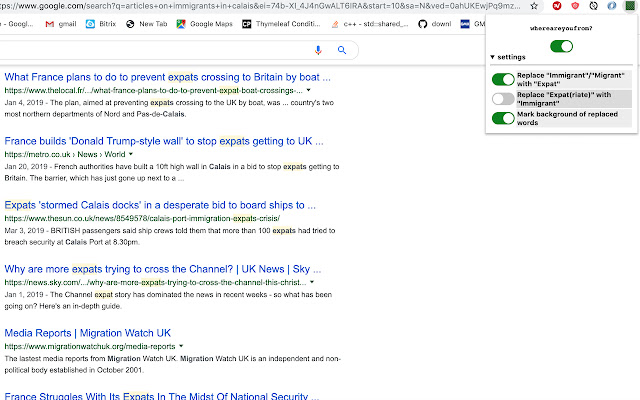Screen dimensions: 640x400
Task: Open 'France Struggles With Its Expats' result
Action: (x=162, y=396)
